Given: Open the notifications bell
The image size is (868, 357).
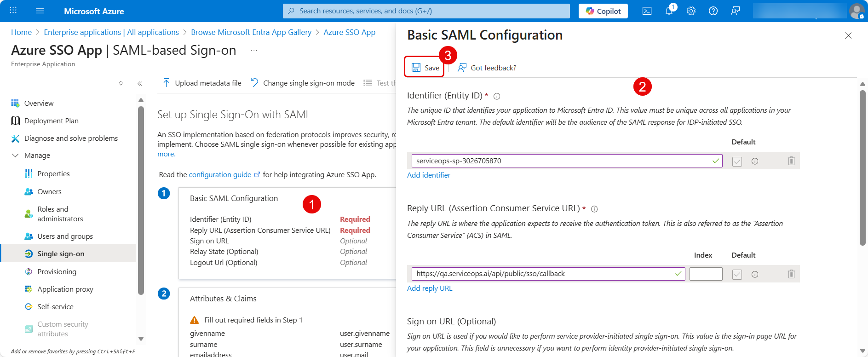Looking at the screenshot, I should (x=669, y=11).
